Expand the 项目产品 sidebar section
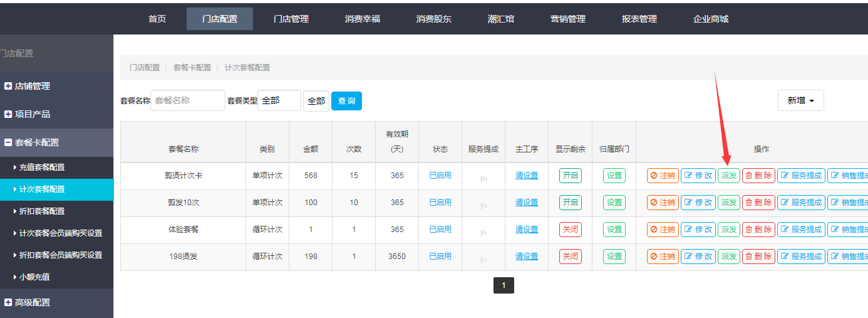868x318 pixels. 57,114
